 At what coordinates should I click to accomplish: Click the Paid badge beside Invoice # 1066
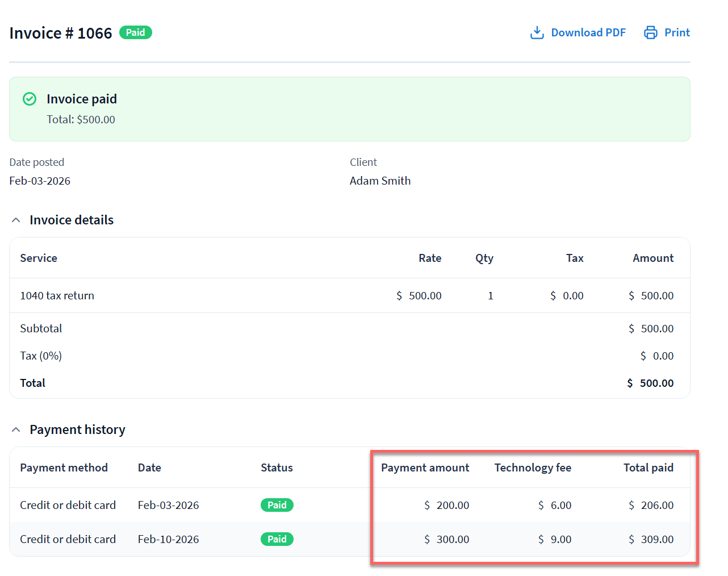coord(135,33)
